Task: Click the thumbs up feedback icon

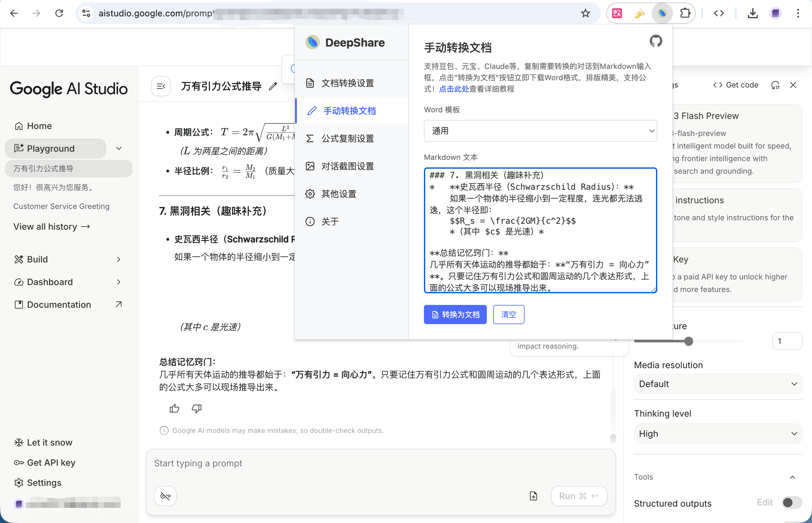Action: coord(175,408)
